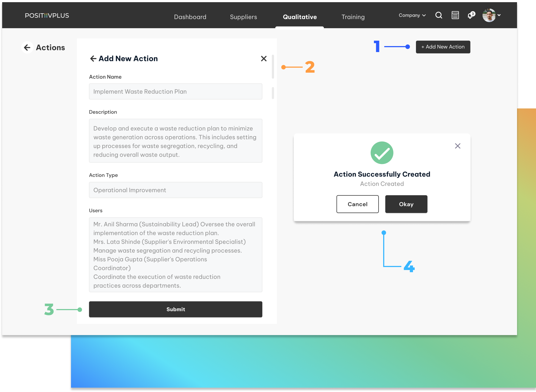The height and width of the screenshot is (392, 536).
Task: Expand the Company dropdown
Action: point(412,15)
